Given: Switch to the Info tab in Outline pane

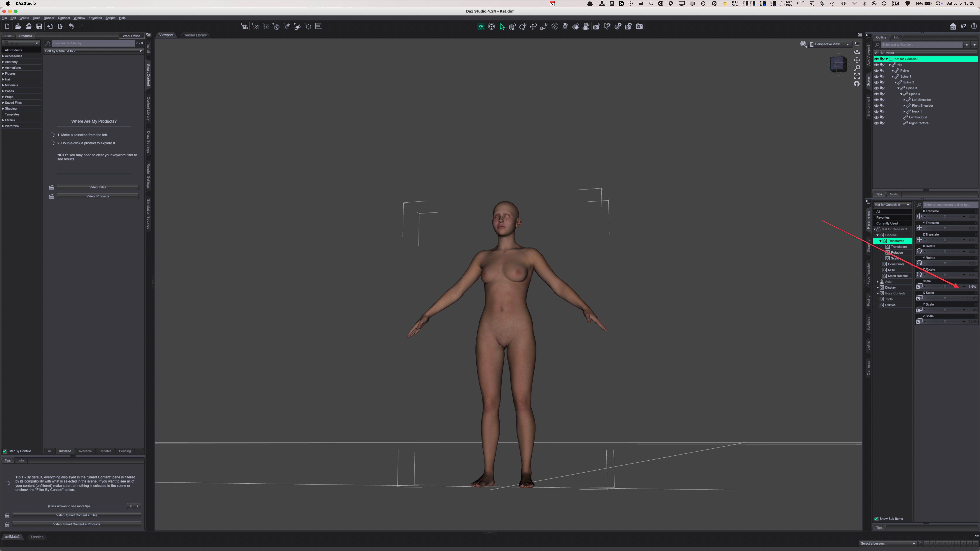Looking at the screenshot, I should click(x=897, y=37).
